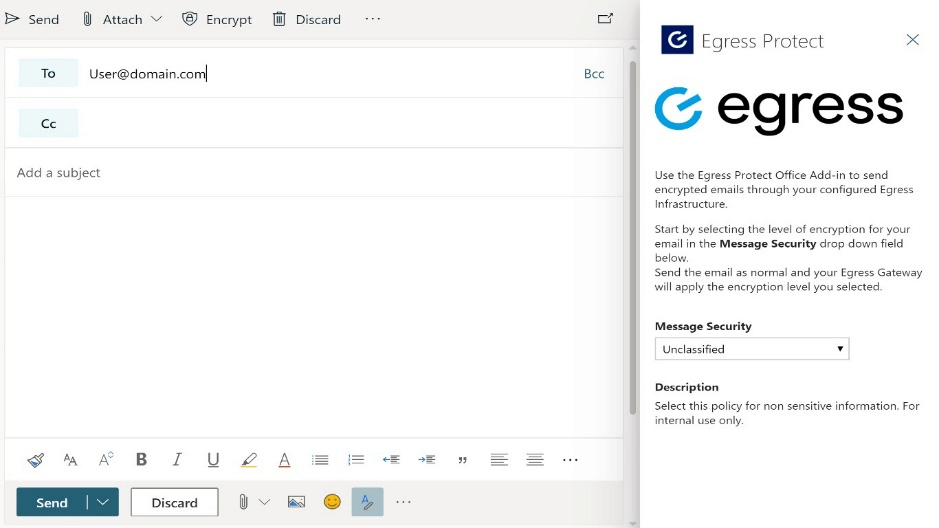Show the Bcc field
Viewport: 939px width, 528px height.
click(x=594, y=74)
